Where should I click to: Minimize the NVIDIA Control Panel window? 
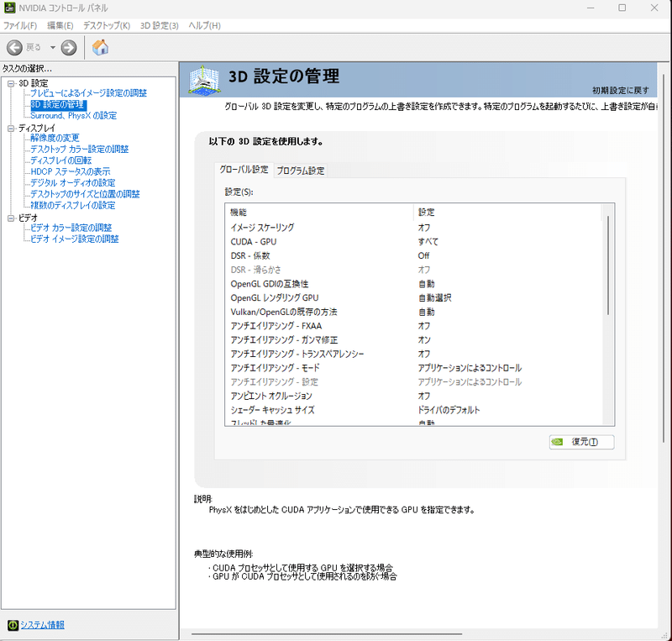591,8
